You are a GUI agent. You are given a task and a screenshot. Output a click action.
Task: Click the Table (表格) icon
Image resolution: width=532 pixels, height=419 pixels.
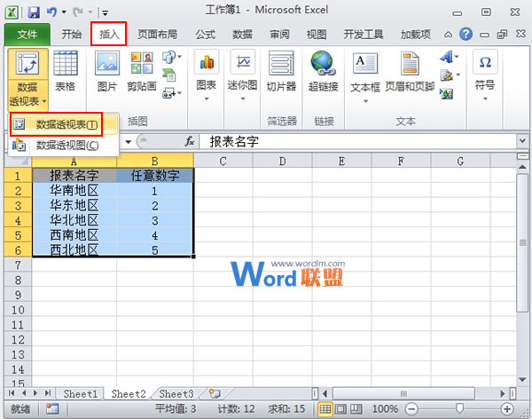pyautogui.click(x=65, y=72)
